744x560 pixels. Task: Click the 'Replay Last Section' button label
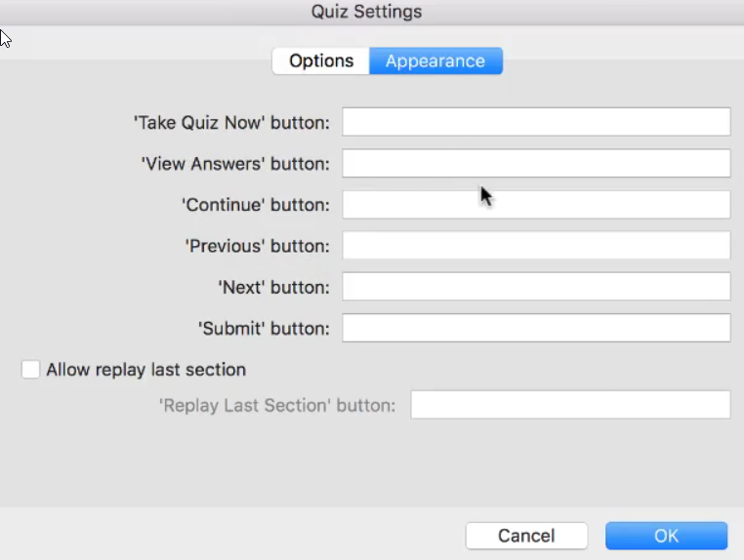click(277, 406)
